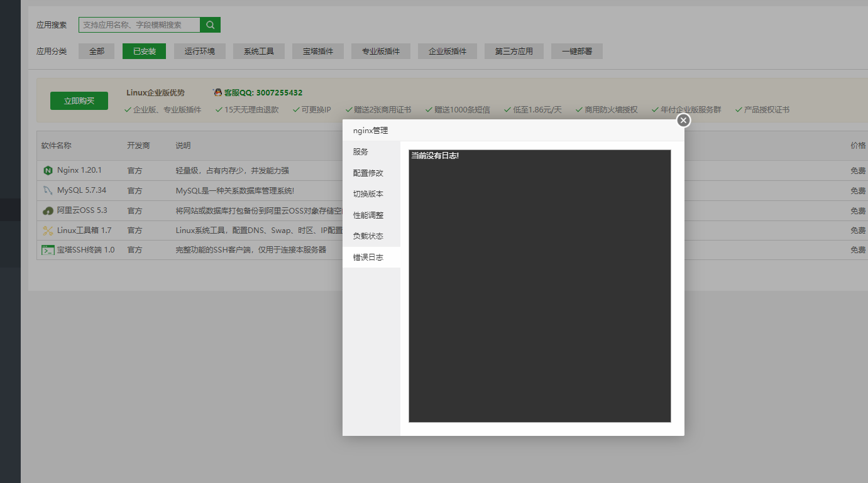The image size is (868, 483).
Task: Click the 产品授权证书 benefit text
Action: (x=767, y=110)
